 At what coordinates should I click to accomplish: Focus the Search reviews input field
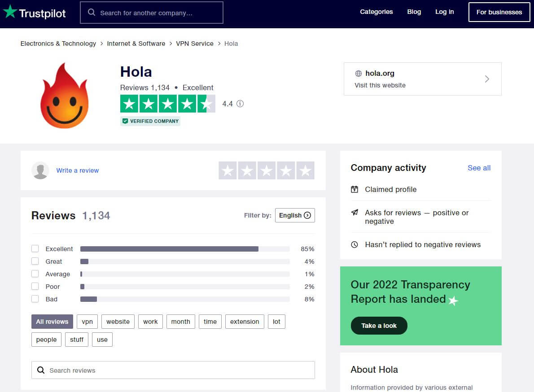pos(173,370)
